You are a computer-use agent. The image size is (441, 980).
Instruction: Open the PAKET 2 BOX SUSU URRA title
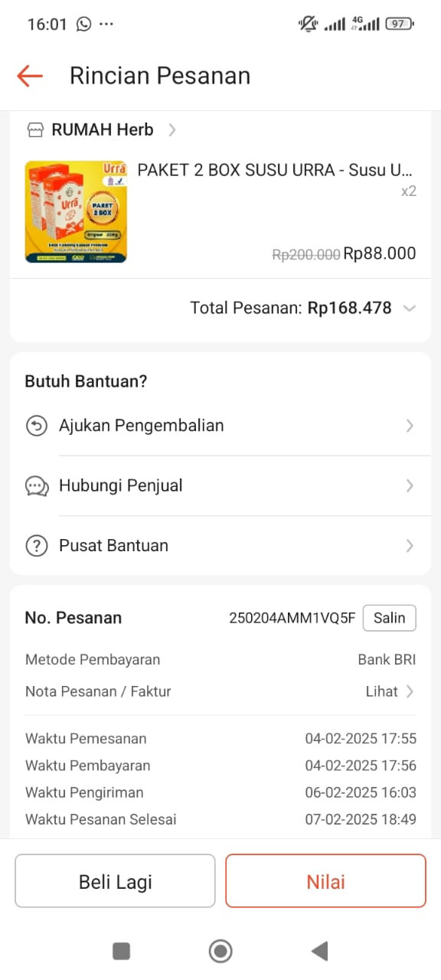tap(275, 170)
